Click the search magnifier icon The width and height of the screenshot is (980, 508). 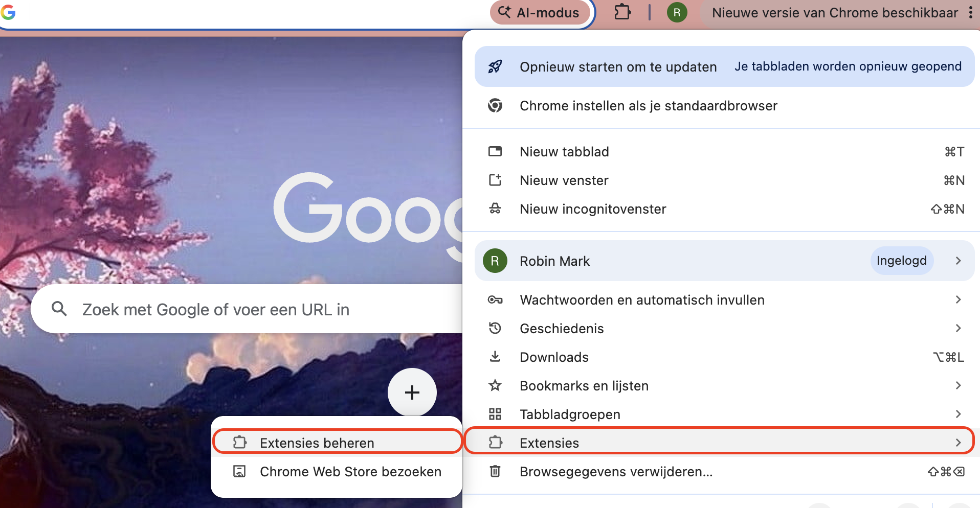tap(59, 308)
